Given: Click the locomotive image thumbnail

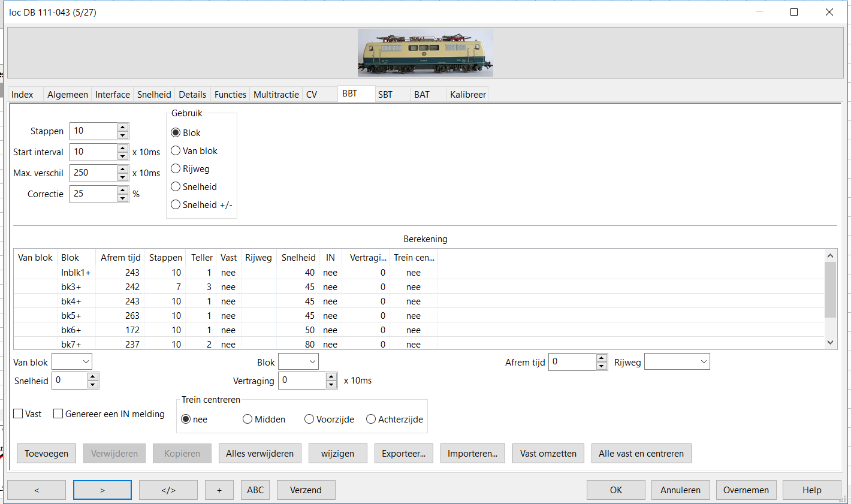Looking at the screenshot, I should click(425, 53).
